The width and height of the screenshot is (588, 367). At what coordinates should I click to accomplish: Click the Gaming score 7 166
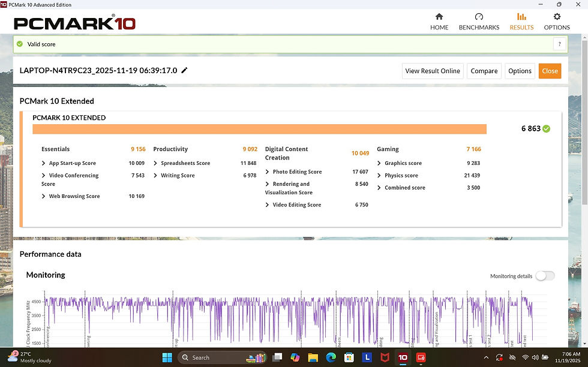pyautogui.click(x=473, y=149)
